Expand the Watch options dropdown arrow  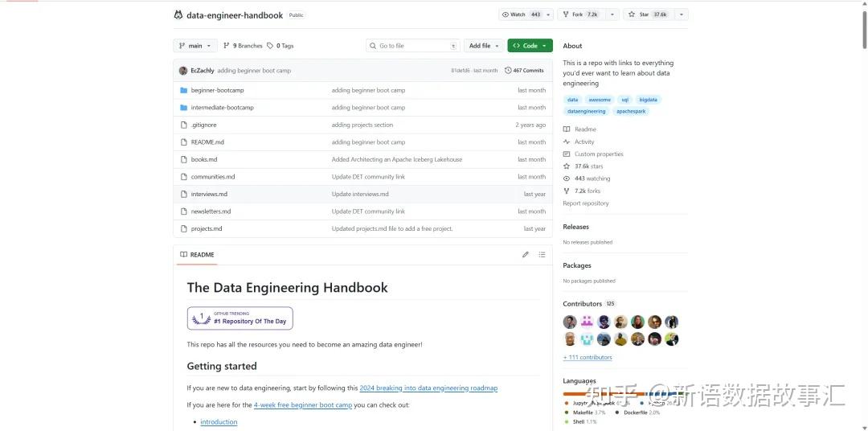tap(548, 15)
